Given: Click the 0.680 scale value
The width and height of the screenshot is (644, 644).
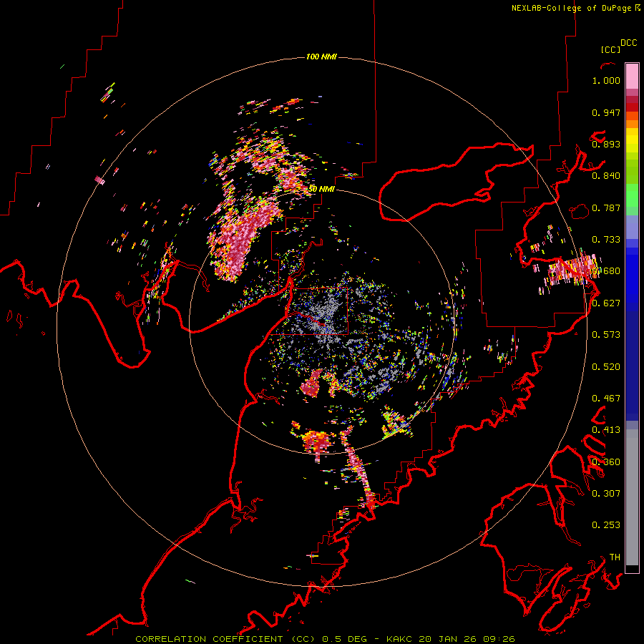Looking at the screenshot, I should tap(606, 271).
